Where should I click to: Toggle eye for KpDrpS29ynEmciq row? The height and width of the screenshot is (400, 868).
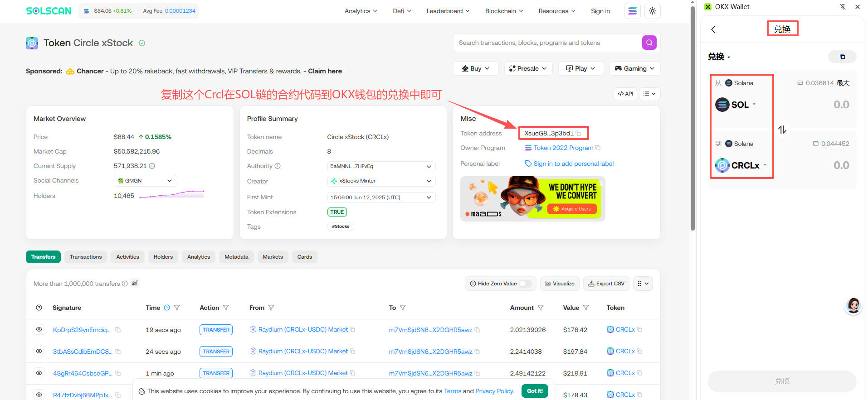click(39, 329)
